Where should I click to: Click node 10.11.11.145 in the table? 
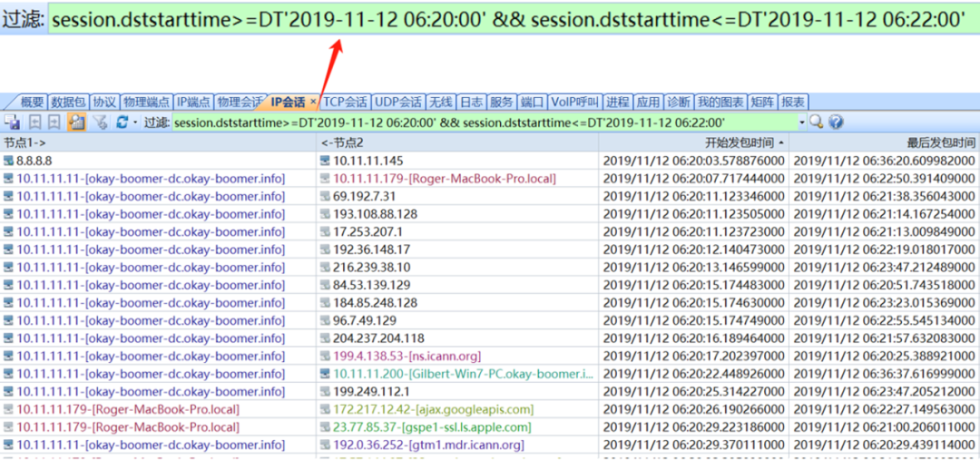(x=368, y=161)
